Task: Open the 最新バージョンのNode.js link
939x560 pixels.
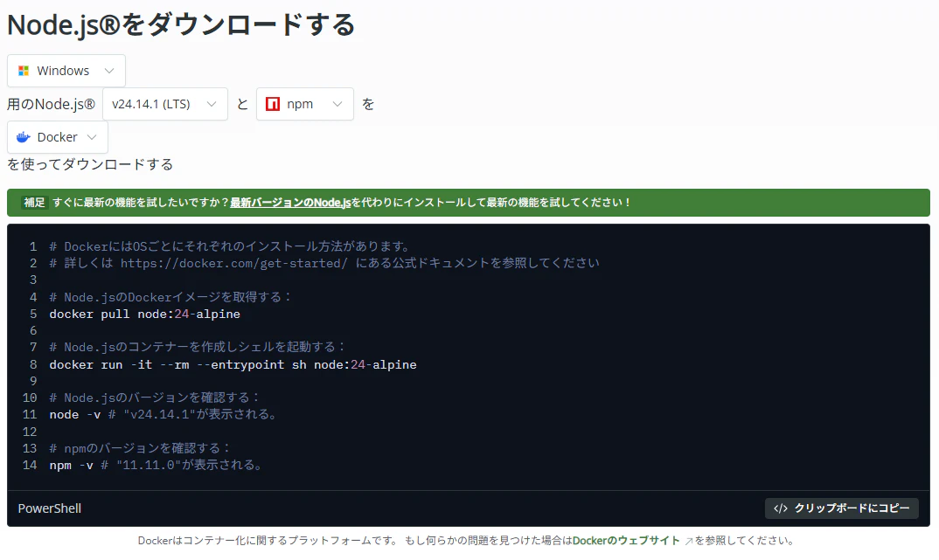Action: (290, 203)
